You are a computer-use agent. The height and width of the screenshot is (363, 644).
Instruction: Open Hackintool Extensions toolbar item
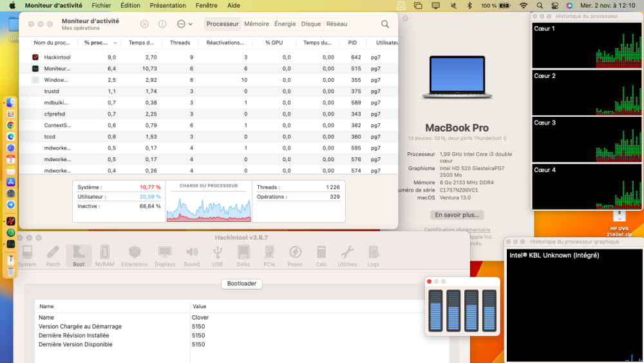(x=135, y=256)
